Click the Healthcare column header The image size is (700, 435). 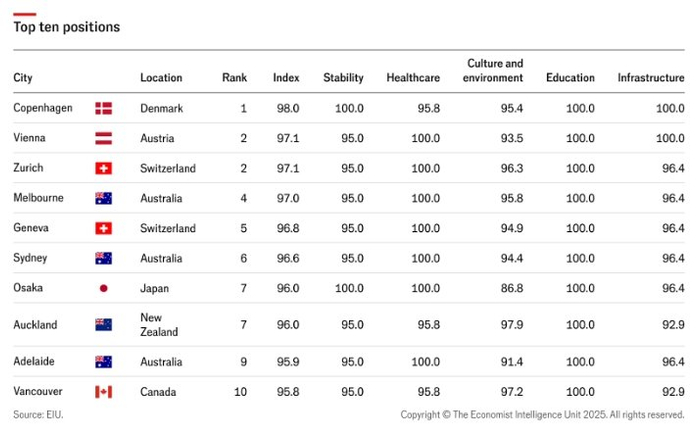tap(413, 78)
